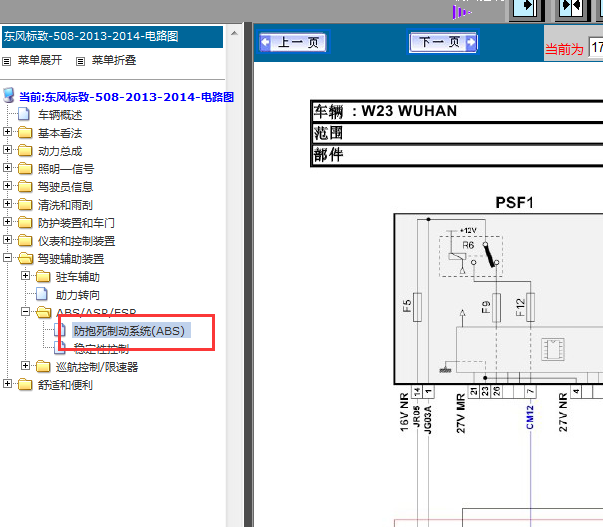Click the PSF1 label in the diagram
The width and height of the screenshot is (603, 527).
tap(514, 203)
